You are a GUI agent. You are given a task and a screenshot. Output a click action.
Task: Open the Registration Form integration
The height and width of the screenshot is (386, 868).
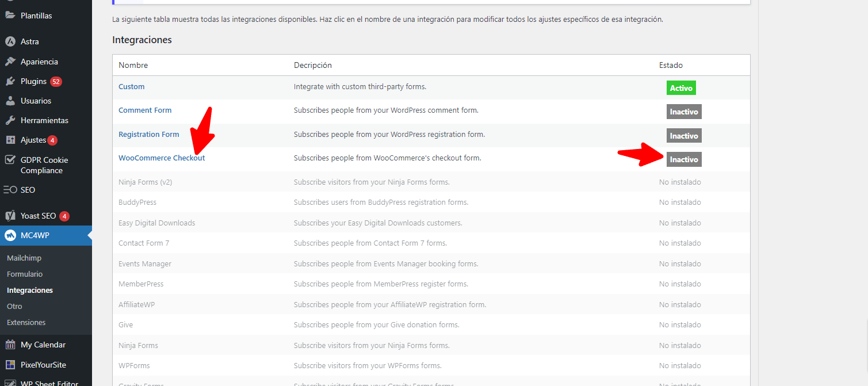149,134
